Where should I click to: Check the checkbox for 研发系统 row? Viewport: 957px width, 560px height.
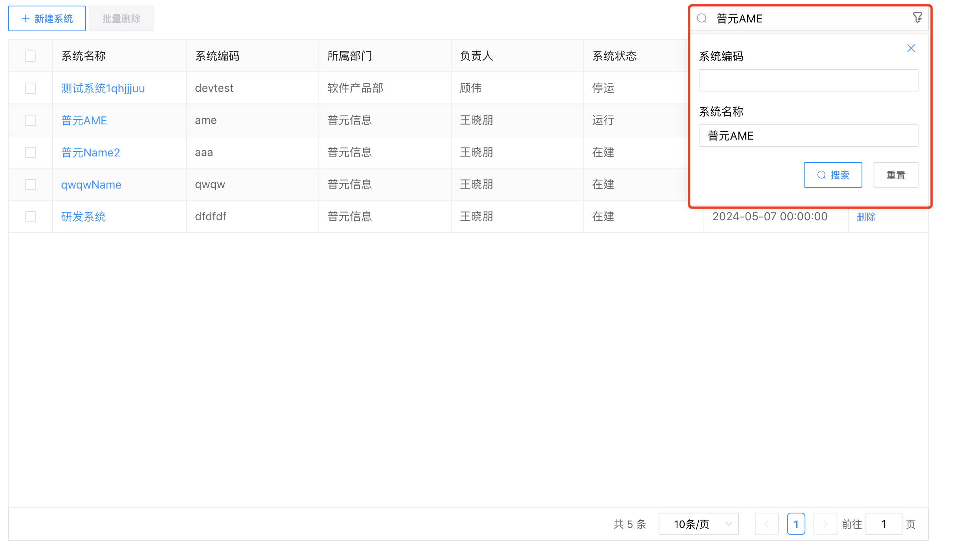(x=30, y=216)
